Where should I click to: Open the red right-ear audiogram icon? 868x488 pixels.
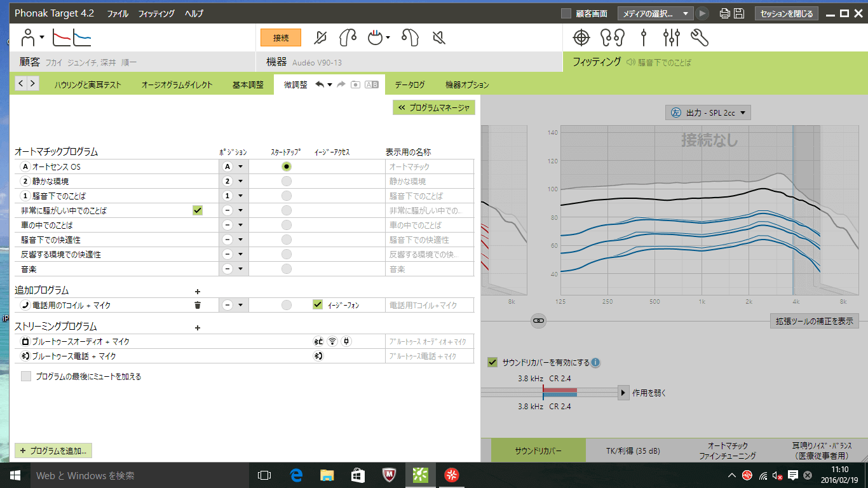61,37
